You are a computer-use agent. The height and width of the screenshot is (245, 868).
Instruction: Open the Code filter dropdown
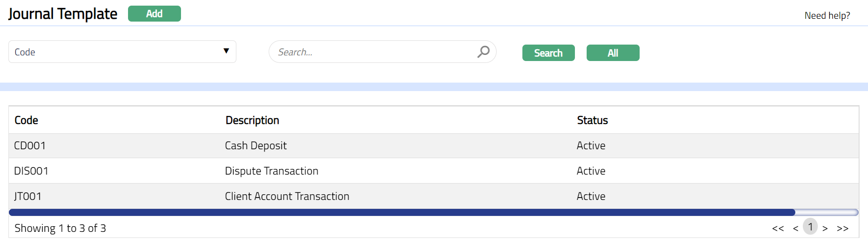click(x=122, y=52)
